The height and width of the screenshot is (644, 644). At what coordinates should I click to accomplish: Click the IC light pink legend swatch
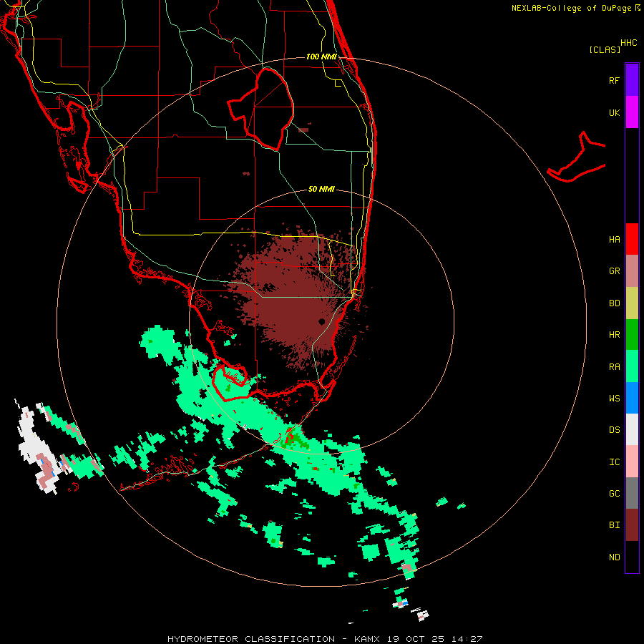pos(632,462)
